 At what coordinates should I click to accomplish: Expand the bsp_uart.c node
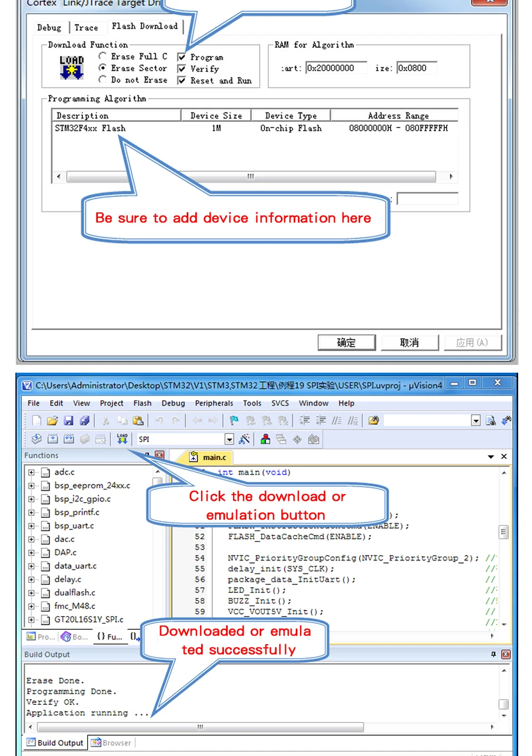tap(31, 526)
